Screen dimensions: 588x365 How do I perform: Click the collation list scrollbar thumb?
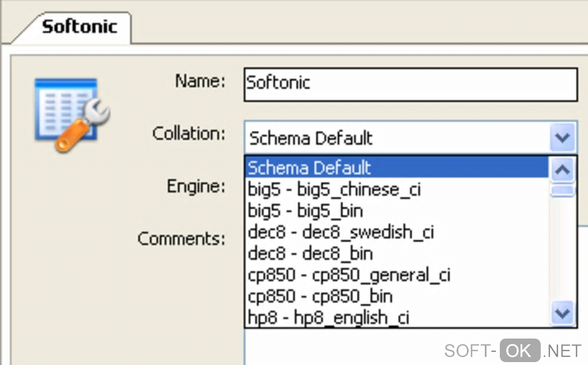[563, 191]
